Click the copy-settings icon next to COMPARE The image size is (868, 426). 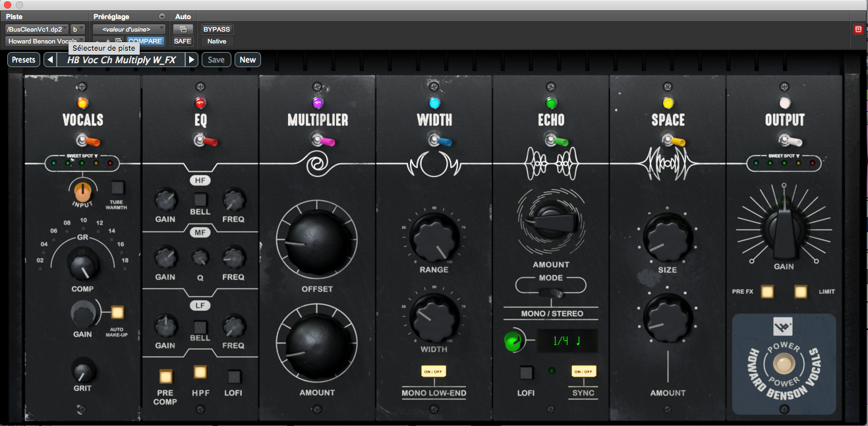[119, 40]
